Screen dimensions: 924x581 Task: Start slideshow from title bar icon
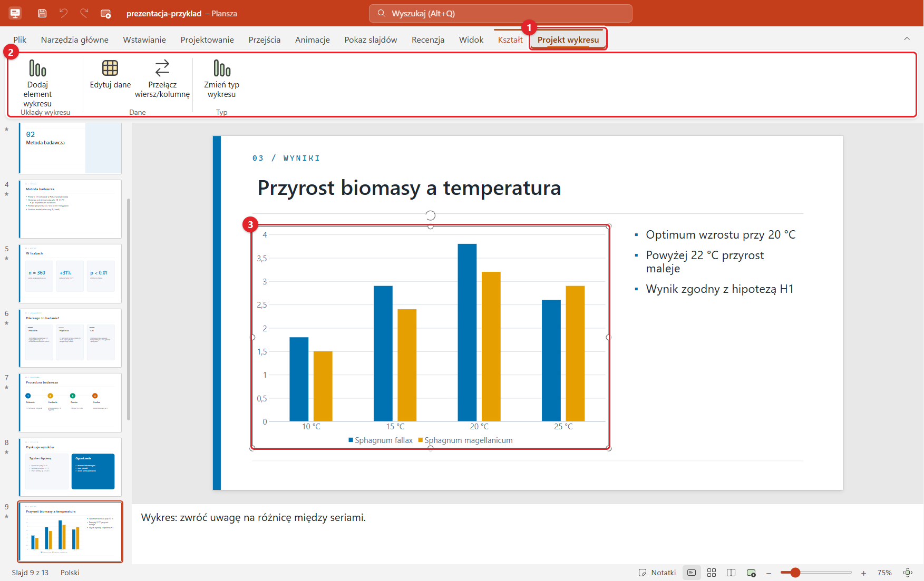tap(105, 14)
